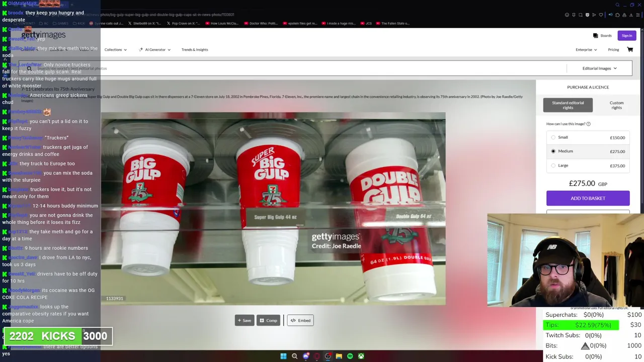The image size is (644, 362).
Task: Open the 'JCS' bookmark
Action: pyautogui.click(x=367, y=23)
